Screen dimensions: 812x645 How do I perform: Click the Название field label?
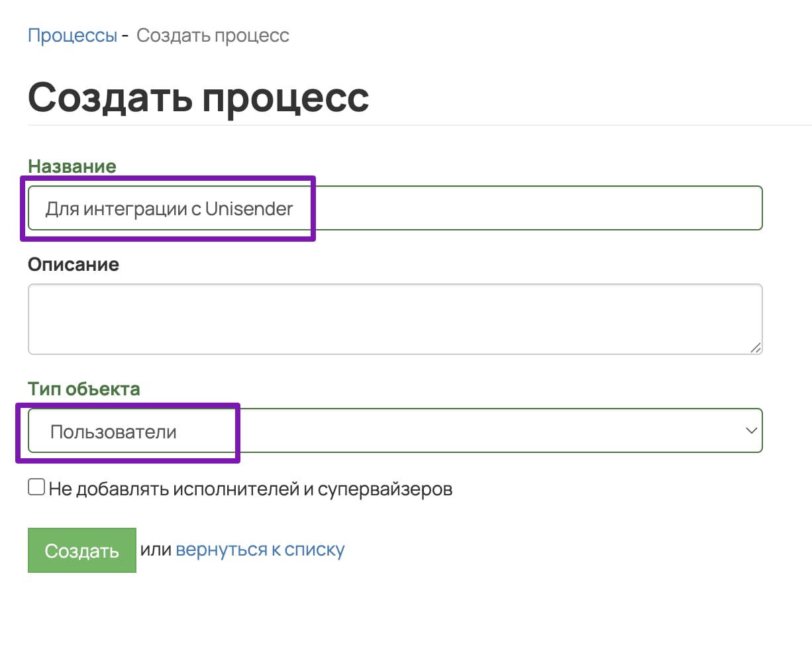pyautogui.click(x=72, y=166)
